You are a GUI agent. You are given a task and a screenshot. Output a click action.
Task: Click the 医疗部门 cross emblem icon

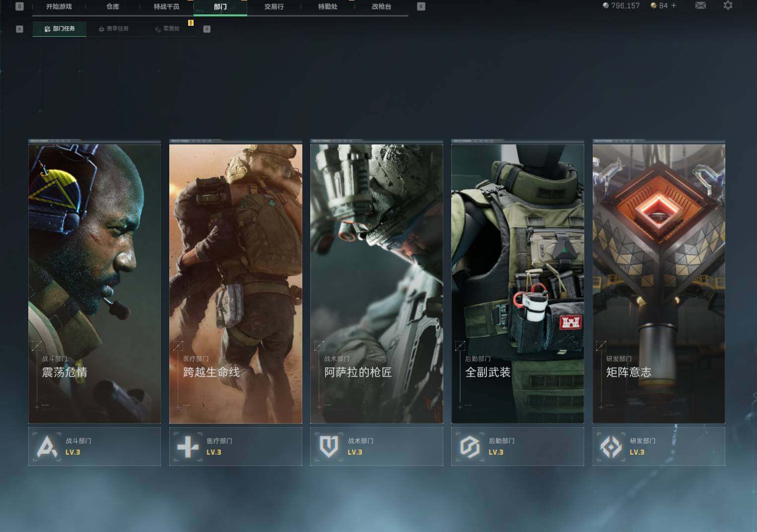coord(188,447)
